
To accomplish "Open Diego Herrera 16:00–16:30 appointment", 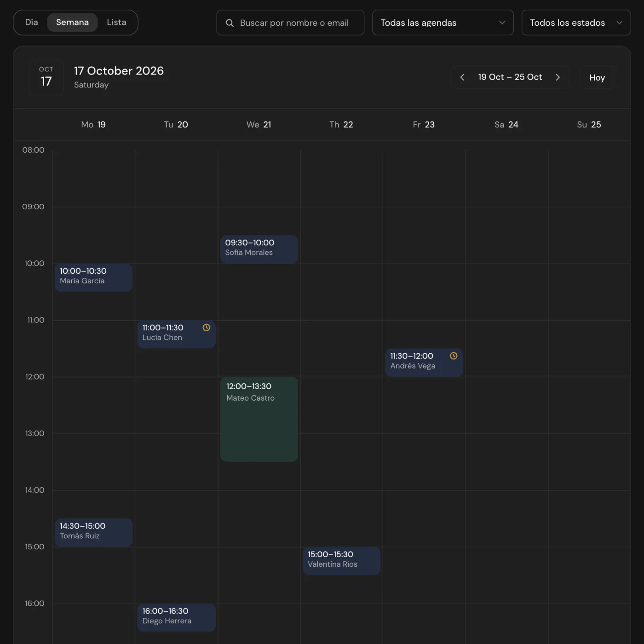I will [x=176, y=617].
